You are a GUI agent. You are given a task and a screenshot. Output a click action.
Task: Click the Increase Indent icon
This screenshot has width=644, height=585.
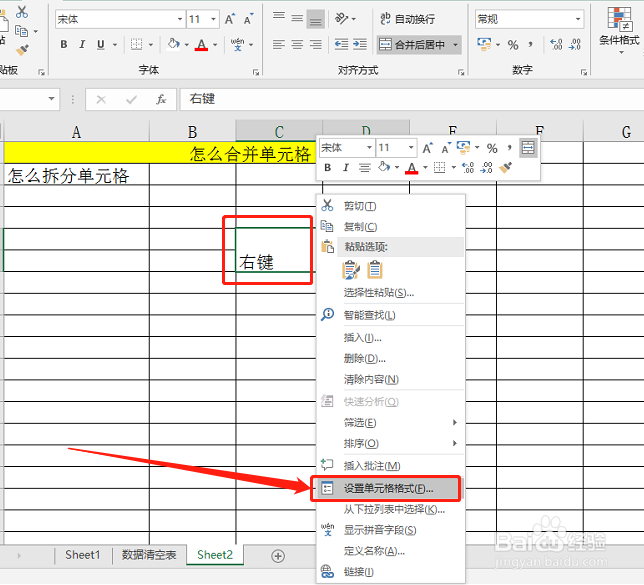pos(360,44)
